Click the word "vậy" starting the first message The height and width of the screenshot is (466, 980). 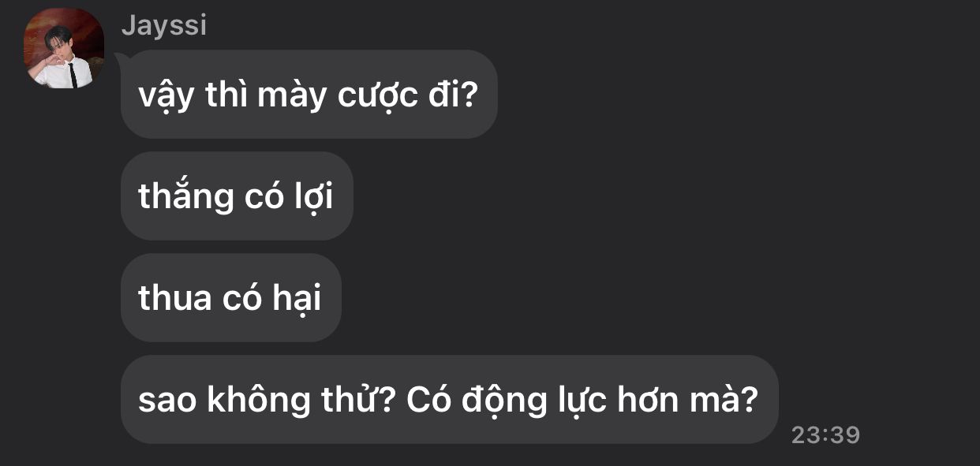[166, 97]
